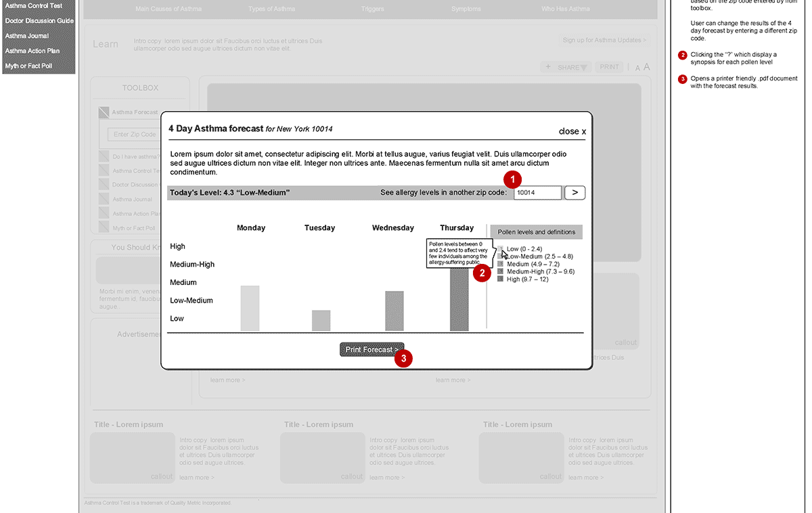Click the High pollen level legend icon
The width and height of the screenshot is (812, 513).
pos(501,279)
